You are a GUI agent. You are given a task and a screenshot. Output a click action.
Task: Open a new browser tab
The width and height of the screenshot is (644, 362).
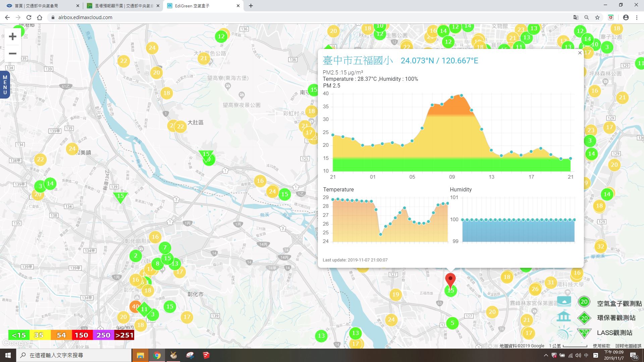[x=251, y=6]
